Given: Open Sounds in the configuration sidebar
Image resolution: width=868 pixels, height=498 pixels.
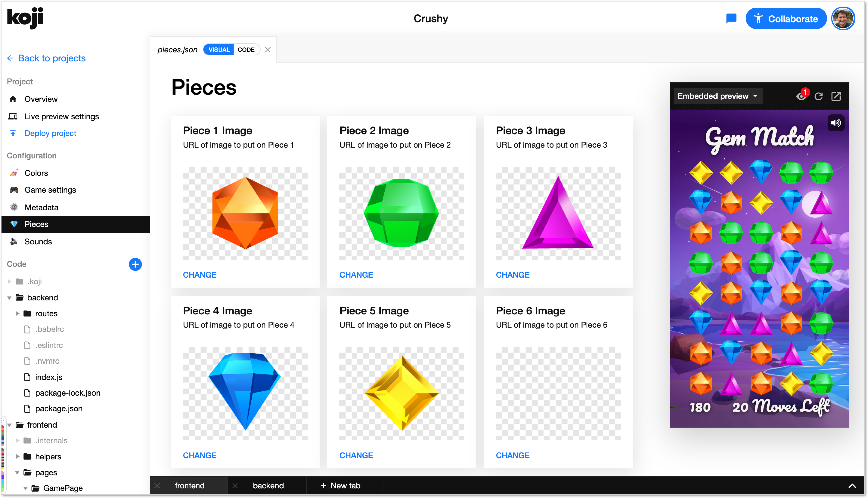Looking at the screenshot, I should (38, 242).
